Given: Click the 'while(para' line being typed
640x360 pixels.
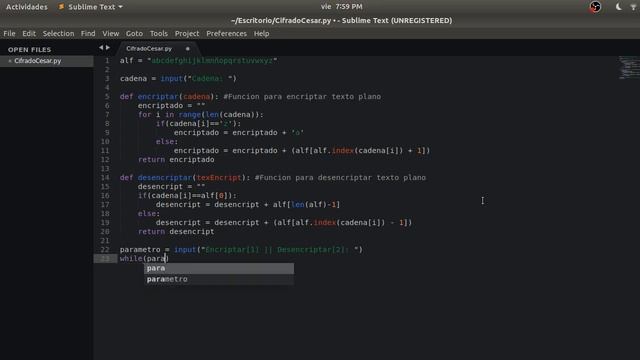Looking at the screenshot, I should [x=144, y=258].
